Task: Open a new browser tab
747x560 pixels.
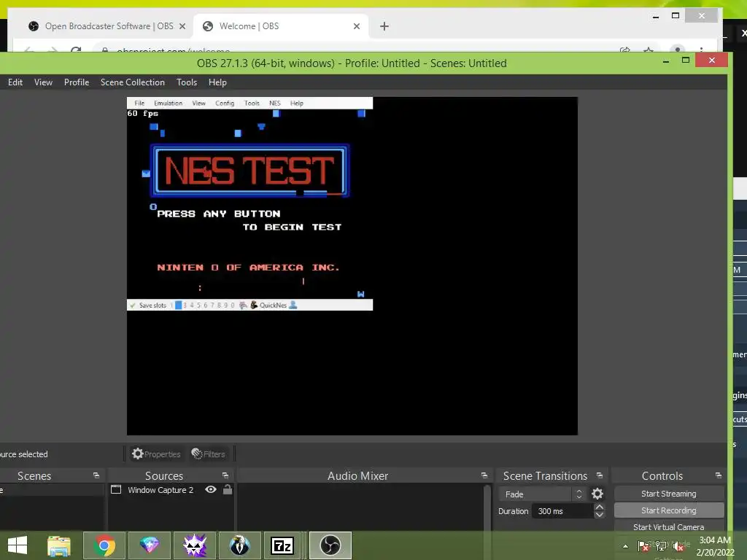Action: tap(384, 26)
